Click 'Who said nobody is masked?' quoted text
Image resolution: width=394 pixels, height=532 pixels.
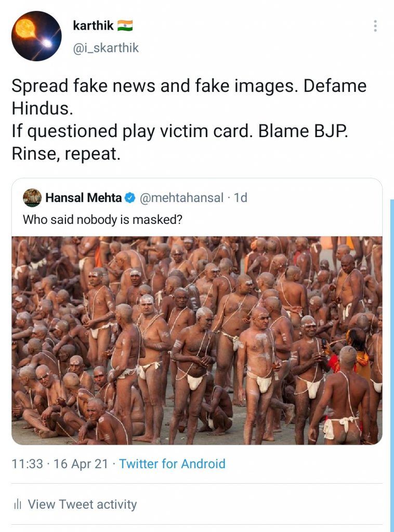102,219
